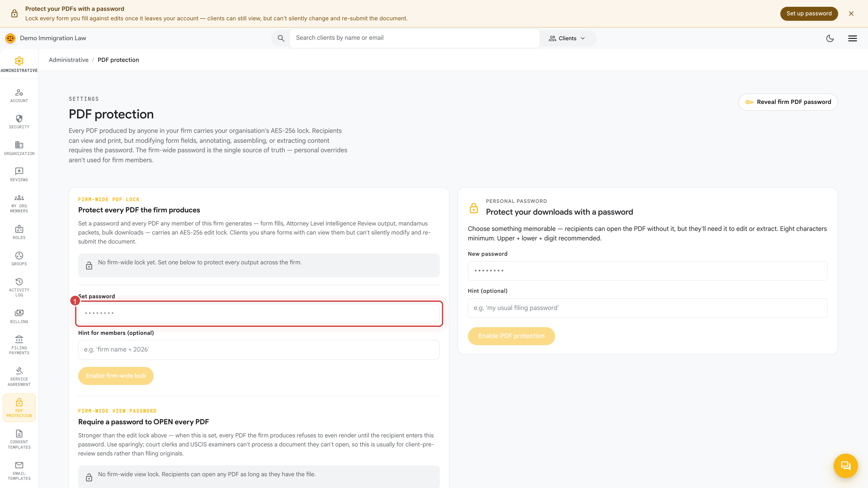Image resolution: width=868 pixels, height=488 pixels.
Task: Focus Hint for members field
Action: [259, 350]
